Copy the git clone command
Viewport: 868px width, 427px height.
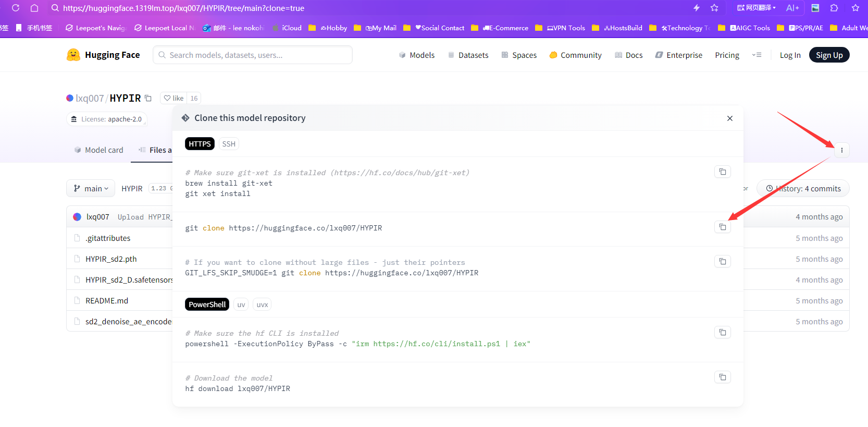[722, 227]
